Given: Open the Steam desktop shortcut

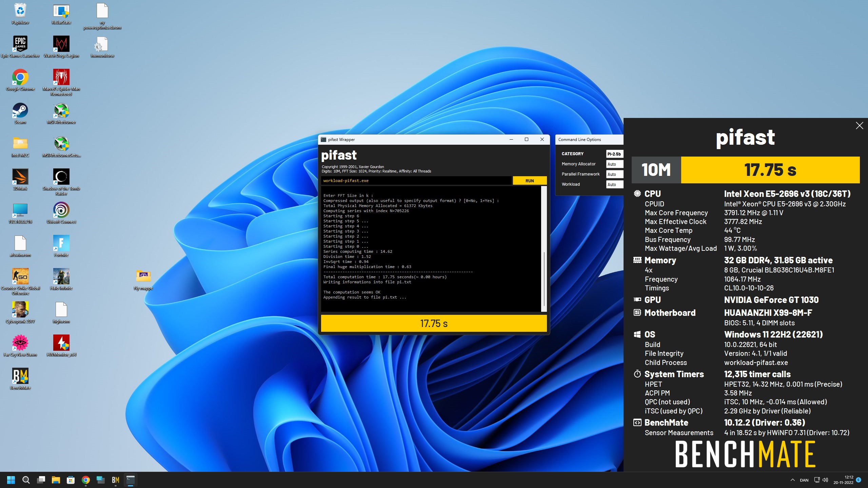Looking at the screenshot, I should [20, 113].
